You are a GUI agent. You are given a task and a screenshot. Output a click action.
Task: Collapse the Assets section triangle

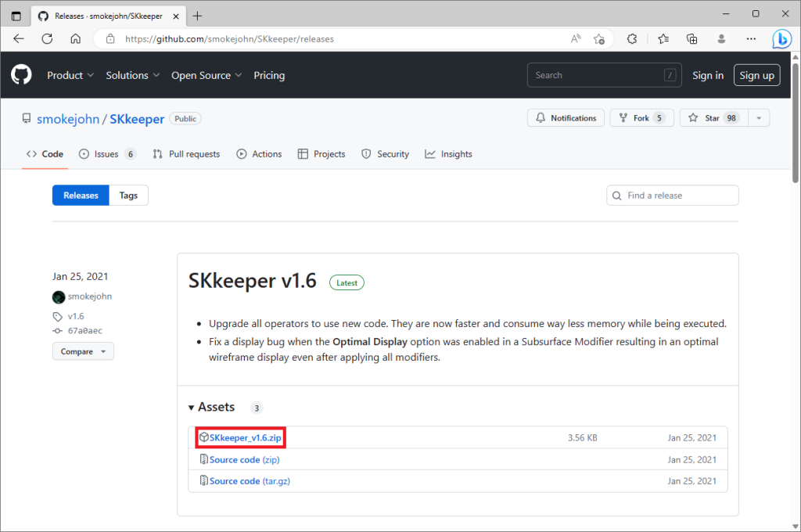[x=192, y=408]
